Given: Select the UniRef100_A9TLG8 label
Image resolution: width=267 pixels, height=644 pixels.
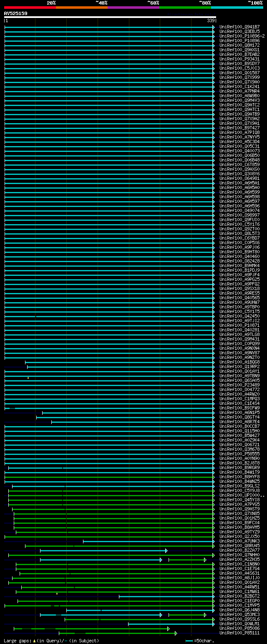Looking at the screenshot, I should [x=239, y=334].
